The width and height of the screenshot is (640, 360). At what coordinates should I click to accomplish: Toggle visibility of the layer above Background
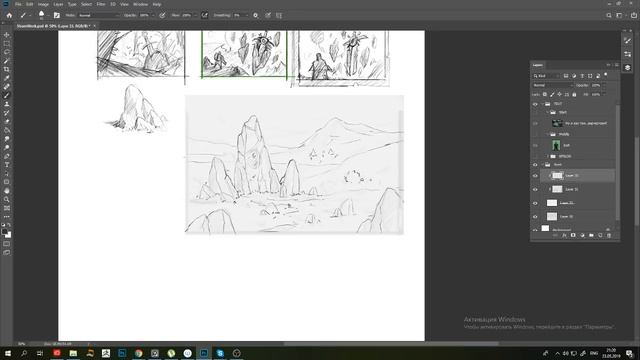(535, 216)
